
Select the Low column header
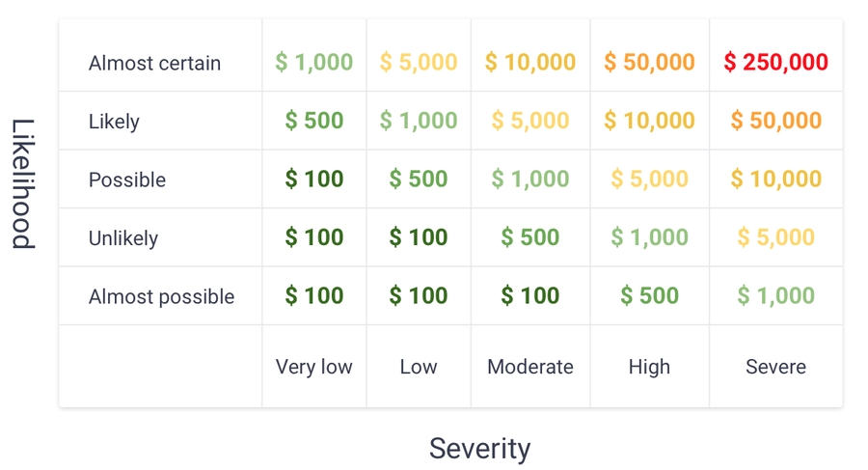click(419, 367)
